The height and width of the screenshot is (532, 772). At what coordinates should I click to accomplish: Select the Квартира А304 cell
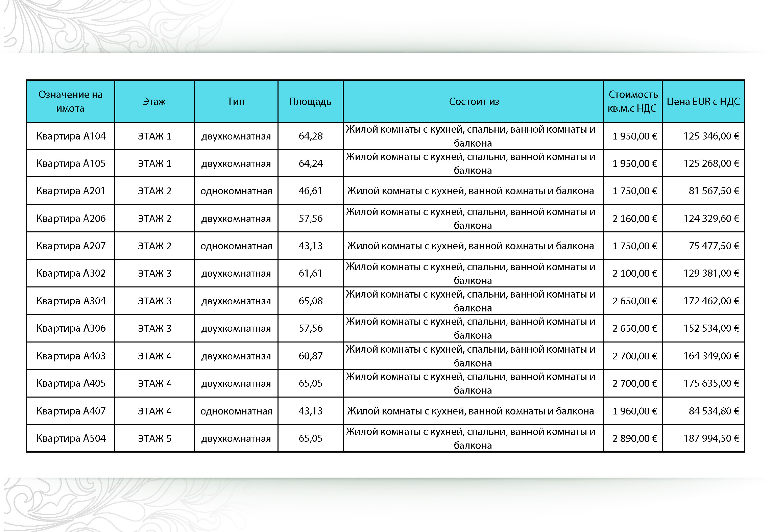[x=71, y=301]
